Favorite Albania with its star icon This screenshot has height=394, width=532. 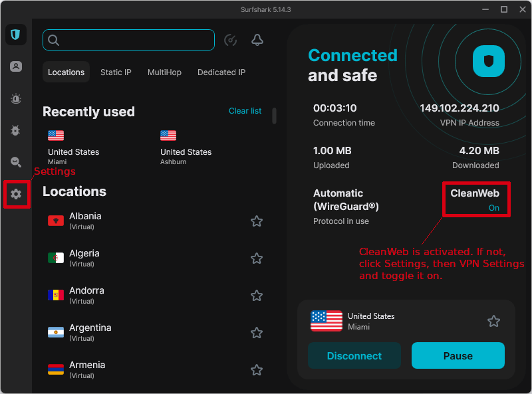coord(257,221)
